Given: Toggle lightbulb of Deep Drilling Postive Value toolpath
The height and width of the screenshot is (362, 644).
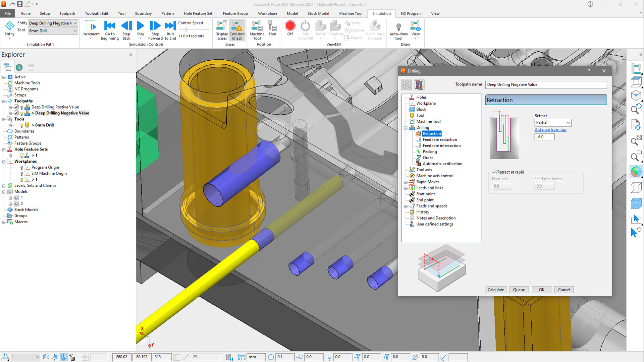Looking at the screenshot, I should tap(22, 107).
